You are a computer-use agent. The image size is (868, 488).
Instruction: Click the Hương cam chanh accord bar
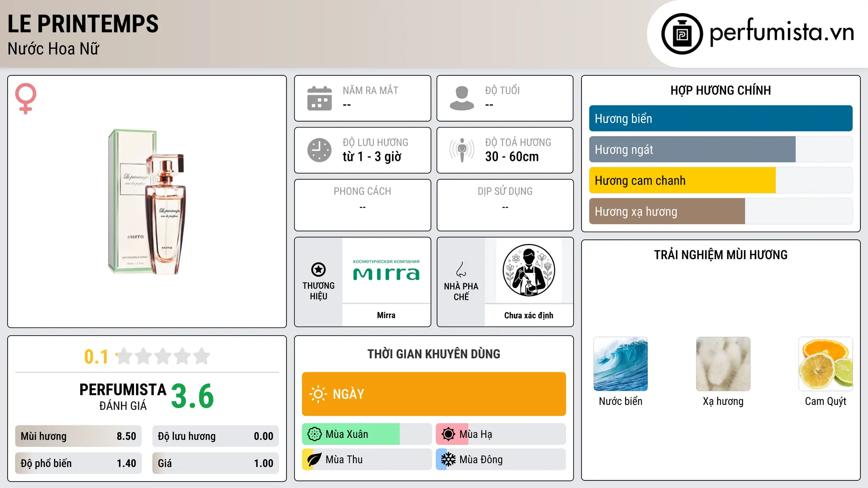(x=721, y=180)
